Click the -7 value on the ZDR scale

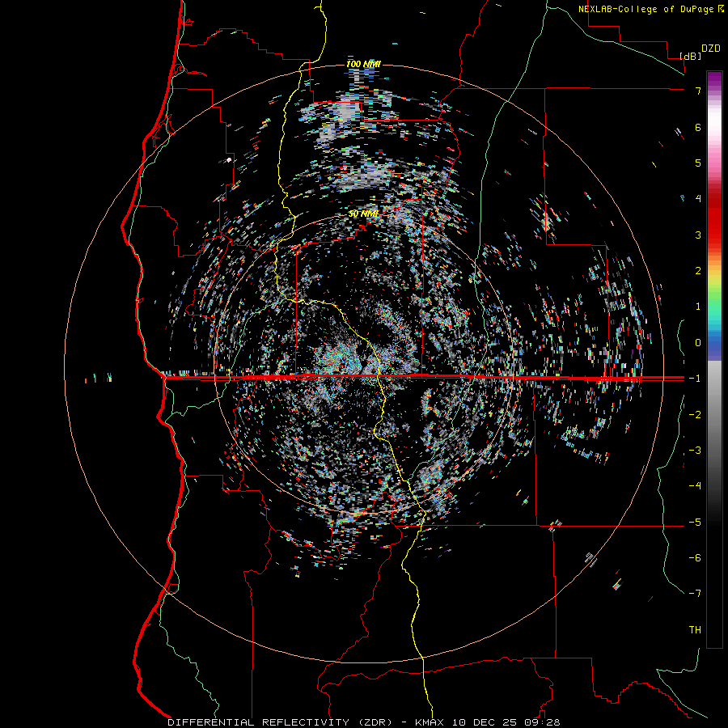[x=695, y=594]
